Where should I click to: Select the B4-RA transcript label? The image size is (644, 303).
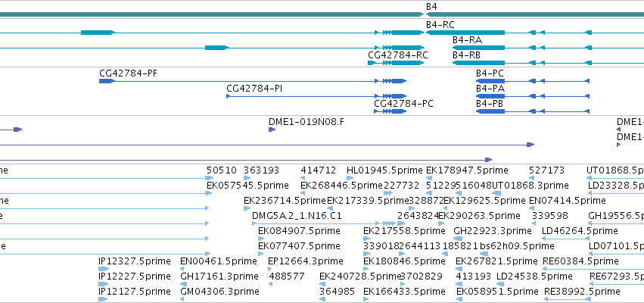(467, 40)
